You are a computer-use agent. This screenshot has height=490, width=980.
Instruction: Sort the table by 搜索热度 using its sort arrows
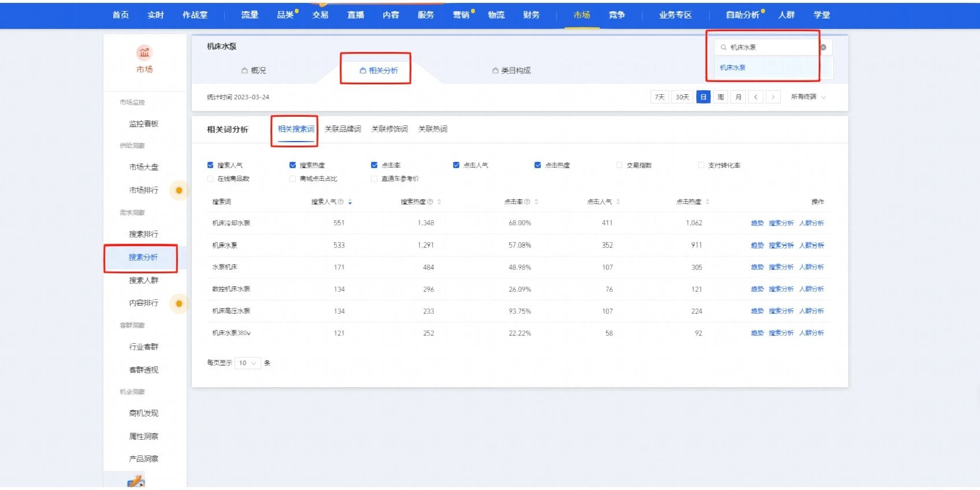[x=439, y=202]
